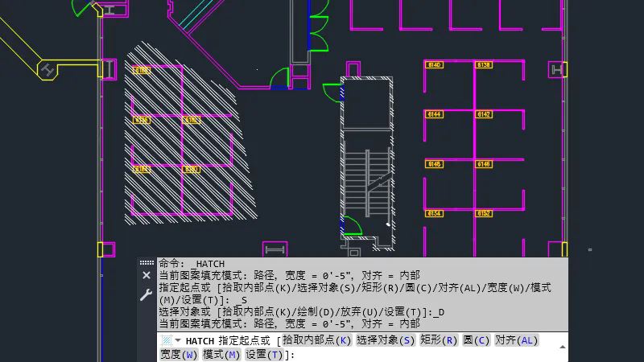Select room tag 6138
Image resolution: width=644 pixels, height=362 pixels.
pos(484,65)
